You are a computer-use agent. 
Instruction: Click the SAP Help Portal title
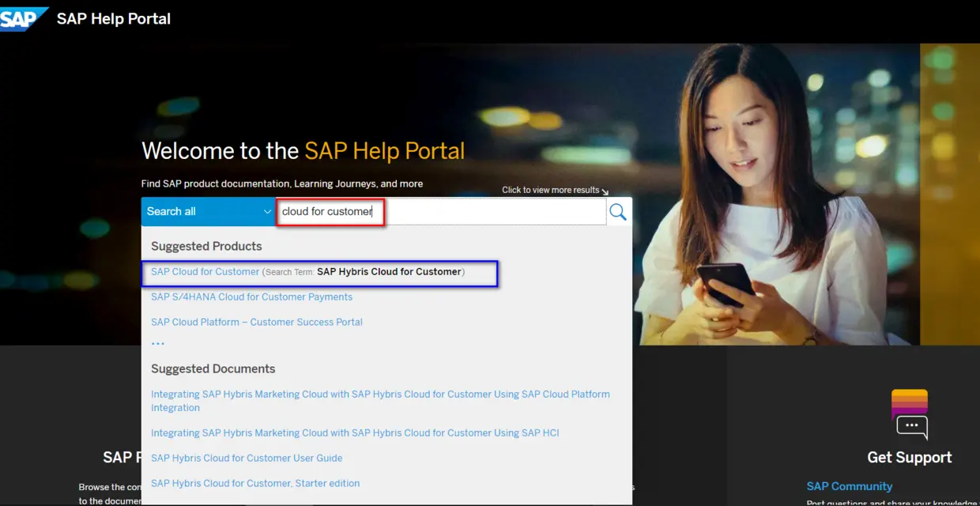pyautogui.click(x=114, y=19)
